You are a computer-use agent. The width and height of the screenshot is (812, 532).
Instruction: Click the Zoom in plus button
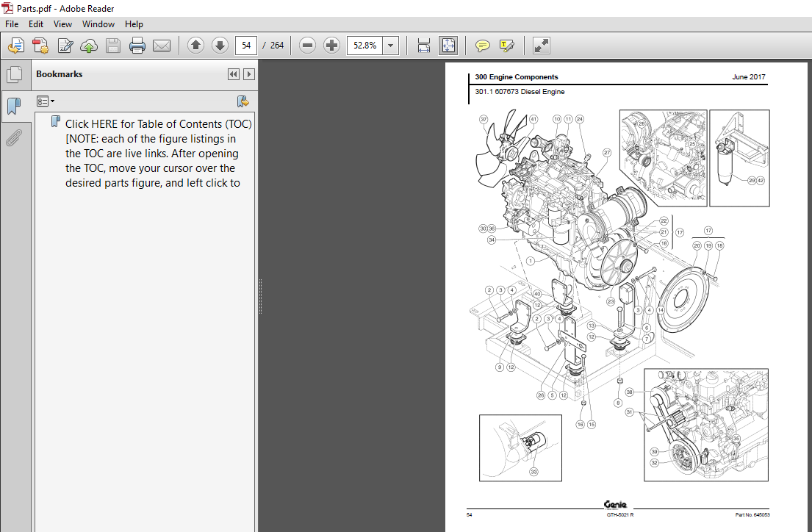(331, 46)
